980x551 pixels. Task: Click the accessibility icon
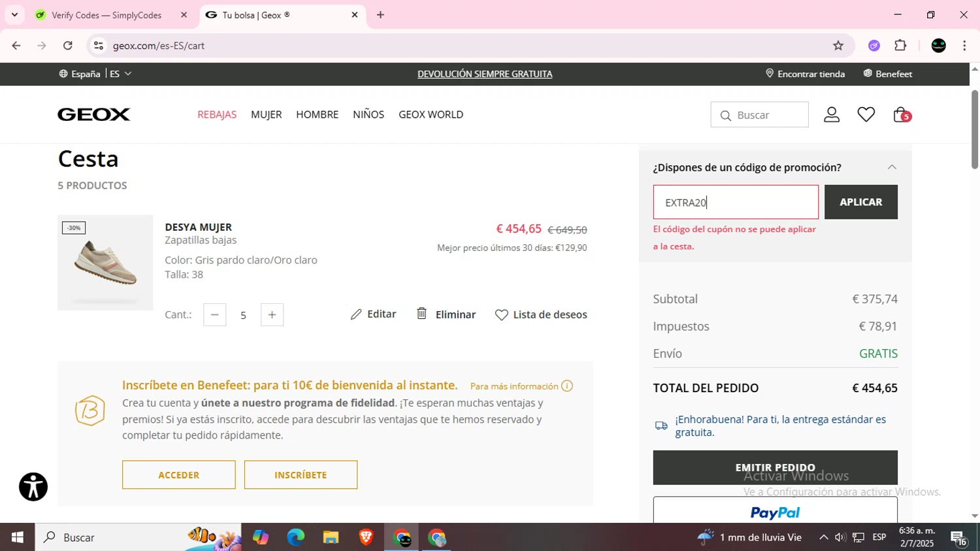pos(33,487)
